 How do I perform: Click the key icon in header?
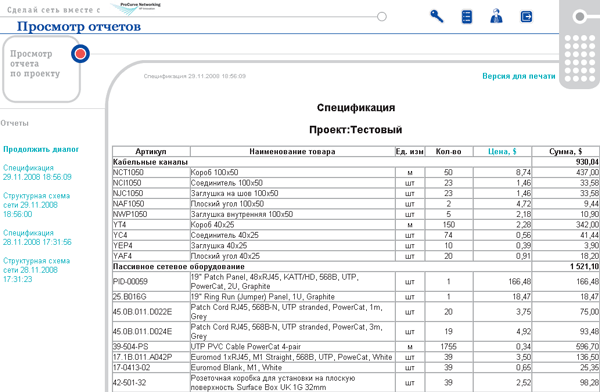[437, 16]
